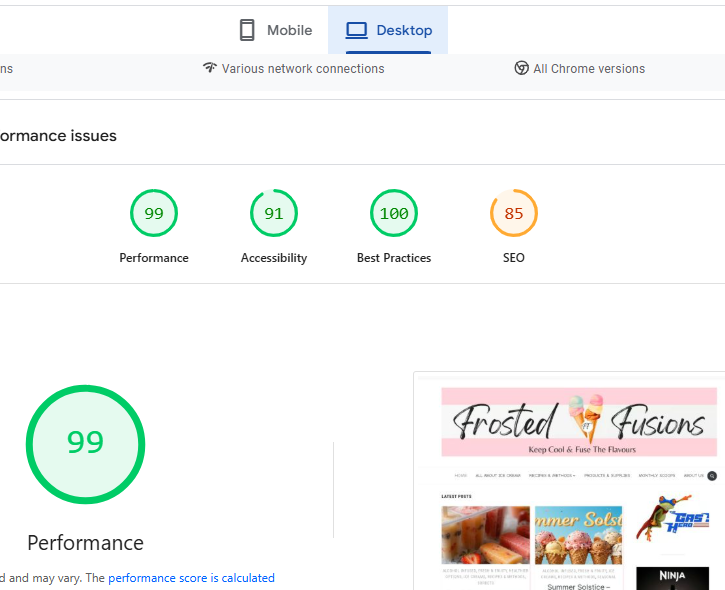
Task: Click the large Performance heading
Action: [86, 543]
